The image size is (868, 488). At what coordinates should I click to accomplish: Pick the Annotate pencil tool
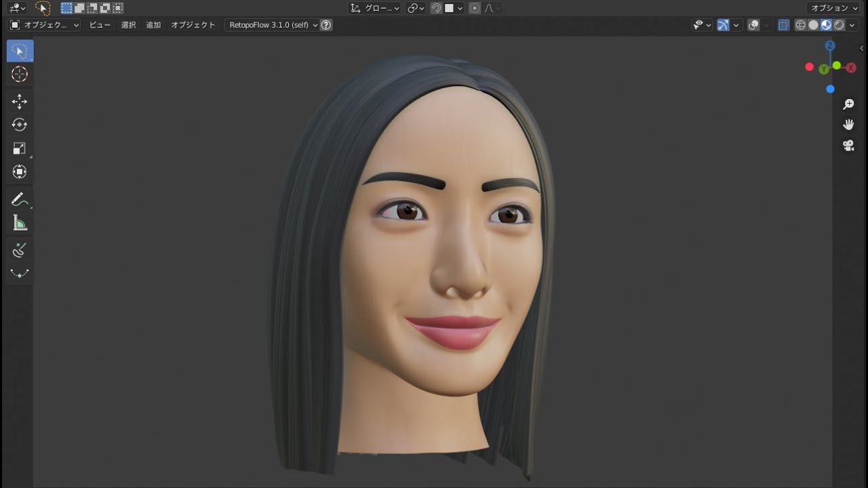(20, 199)
